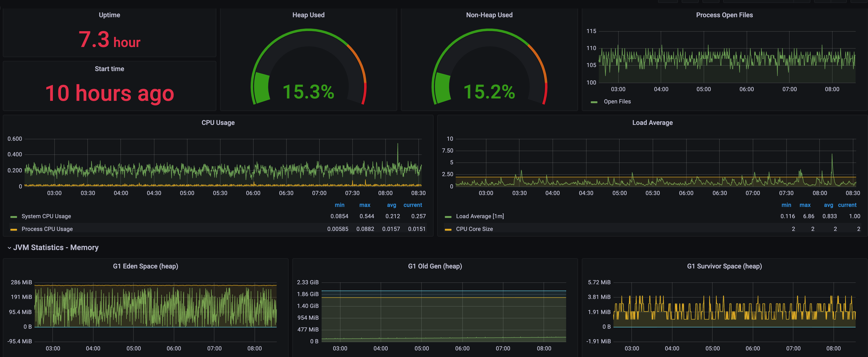
Task: Sort CPU Usage legend by max column
Action: [x=365, y=205]
